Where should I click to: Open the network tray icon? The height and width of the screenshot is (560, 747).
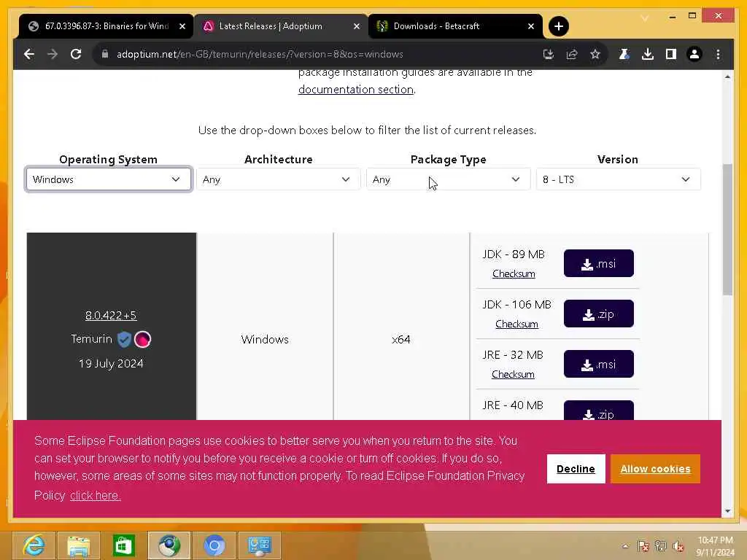tap(661, 546)
